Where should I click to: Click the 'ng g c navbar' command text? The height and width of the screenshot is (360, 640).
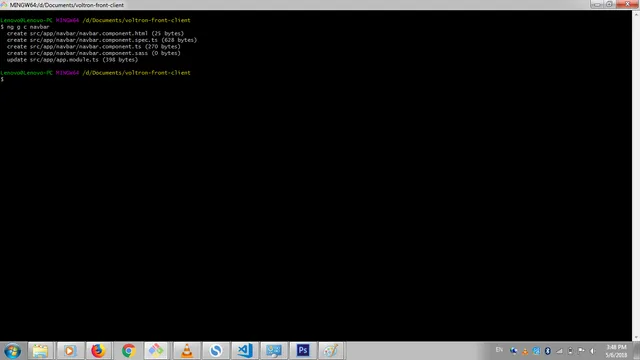[28, 27]
